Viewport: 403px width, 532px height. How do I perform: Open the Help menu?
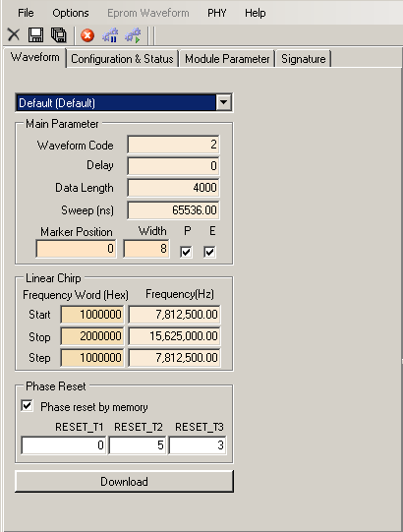click(256, 13)
